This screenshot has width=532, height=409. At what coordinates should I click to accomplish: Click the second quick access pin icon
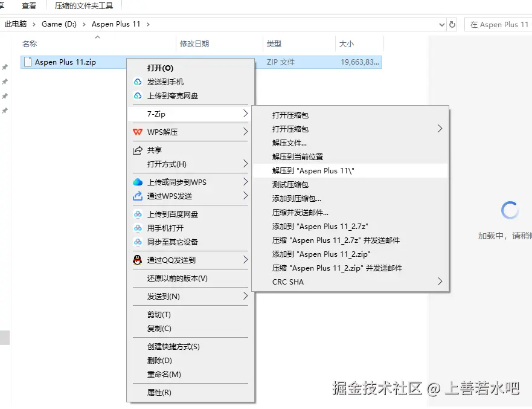pos(5,82)
